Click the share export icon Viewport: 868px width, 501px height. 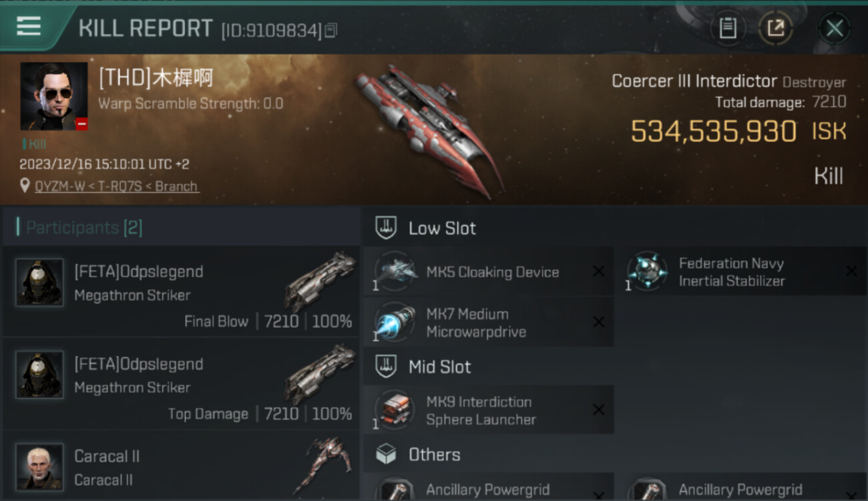tap(775, 28)
